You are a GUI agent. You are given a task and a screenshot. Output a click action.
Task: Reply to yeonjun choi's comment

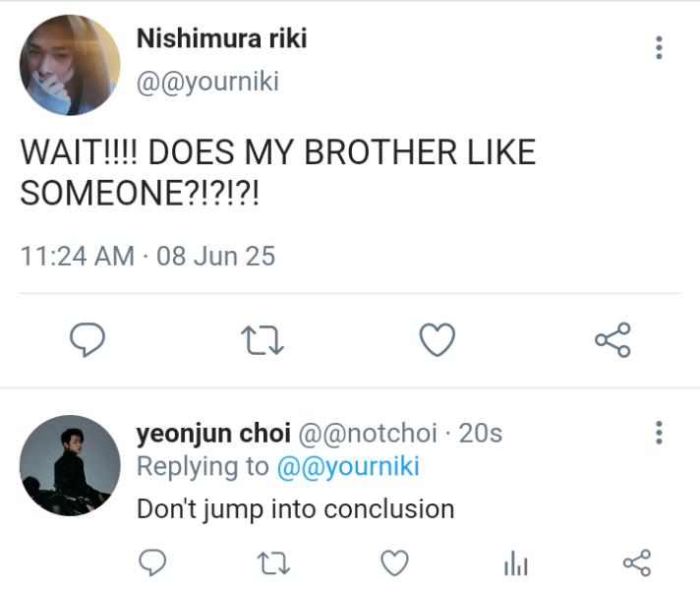(x=151, y=562)
